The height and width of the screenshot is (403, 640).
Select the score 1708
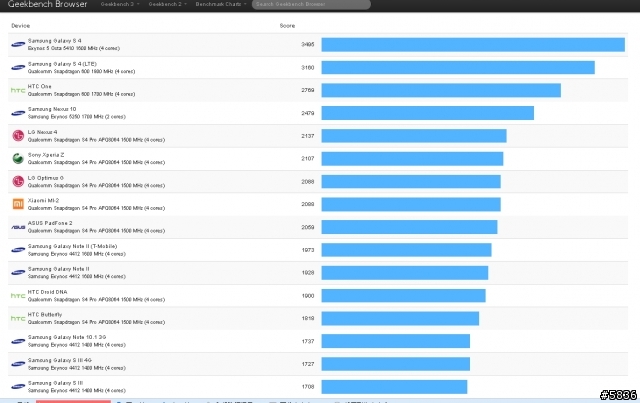(308, 387)
